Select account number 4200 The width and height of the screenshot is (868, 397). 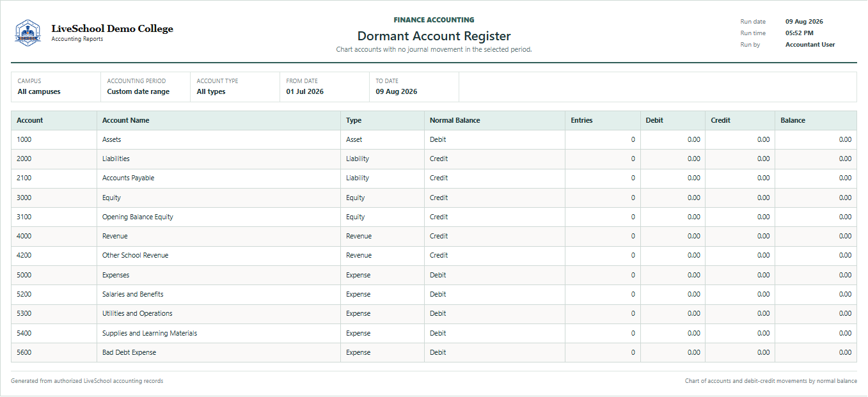click(x=24, y=255)
